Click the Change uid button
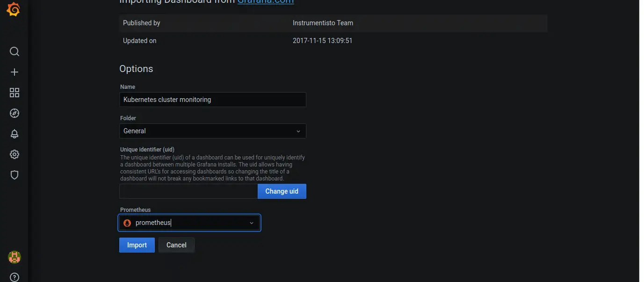Image resolution: width=644 pixels, height=282 pixels. [282, 191]
